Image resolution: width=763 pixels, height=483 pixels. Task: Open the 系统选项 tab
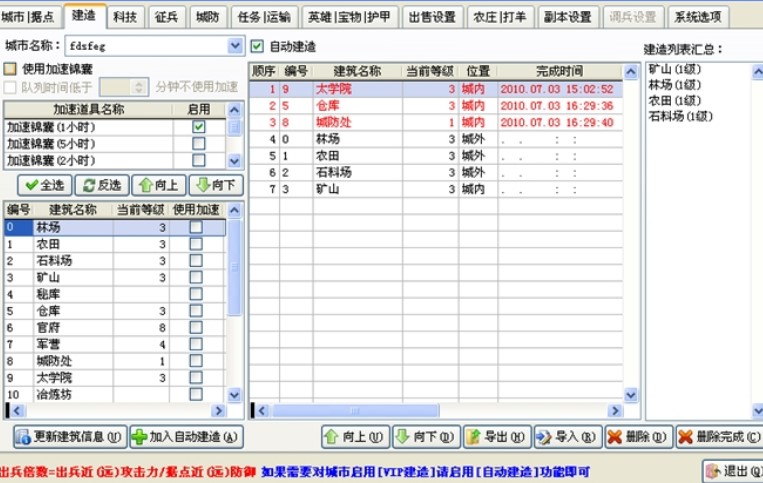698,17
